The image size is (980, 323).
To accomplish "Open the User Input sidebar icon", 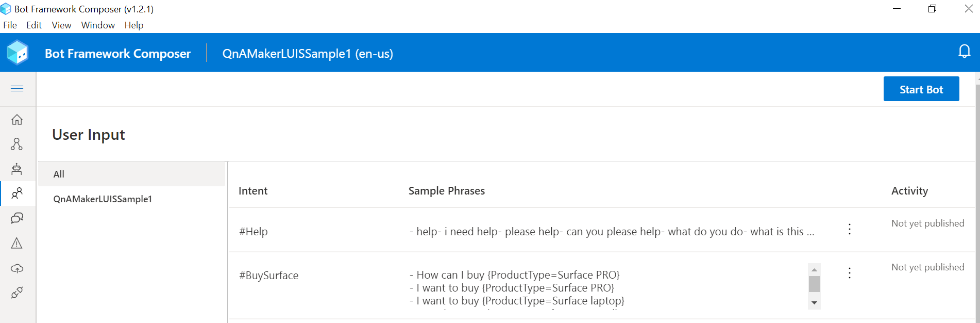I will click(x=17, y=193).
